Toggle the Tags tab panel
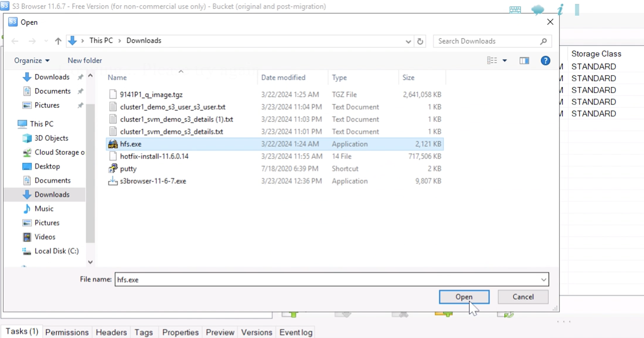Viewport: 644px width, 338px height. click(x=143, y=332)
